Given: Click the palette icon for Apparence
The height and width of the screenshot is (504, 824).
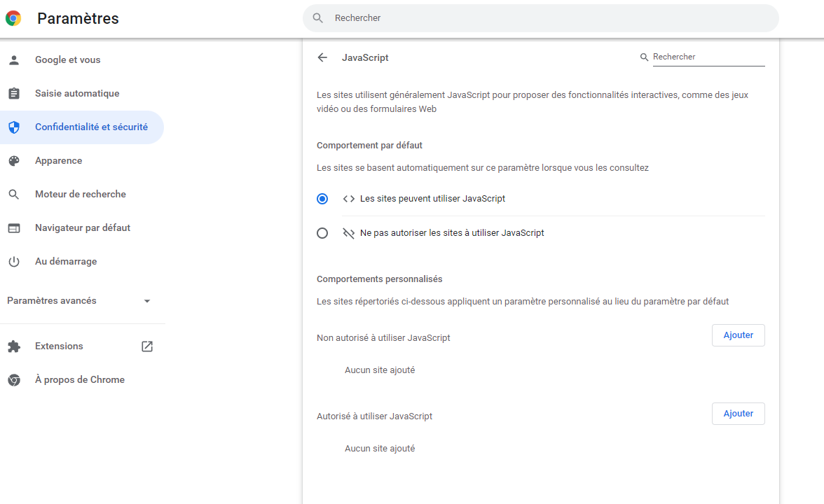Looking at the screenshot, I should pos(14,161).
